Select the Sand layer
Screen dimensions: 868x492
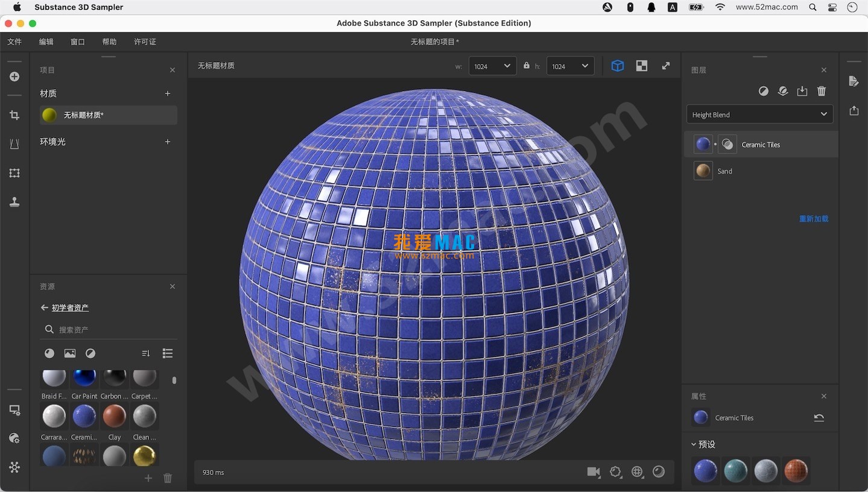(761, 171)
